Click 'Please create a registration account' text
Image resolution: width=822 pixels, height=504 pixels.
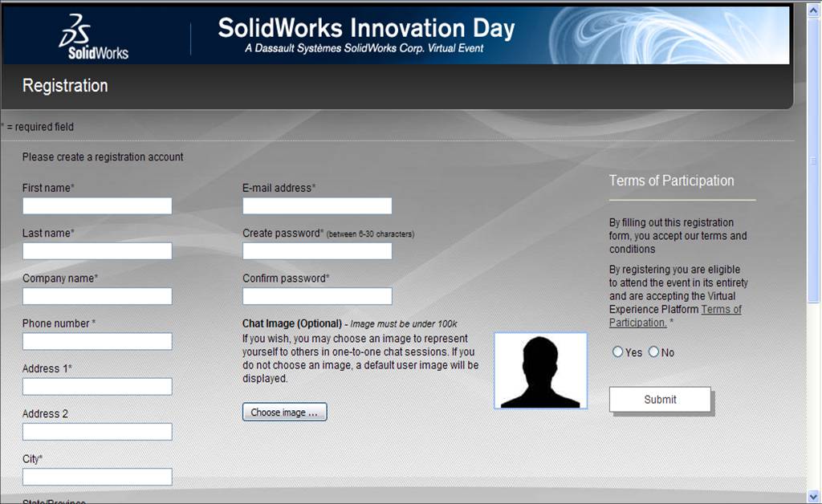[103, 156]
